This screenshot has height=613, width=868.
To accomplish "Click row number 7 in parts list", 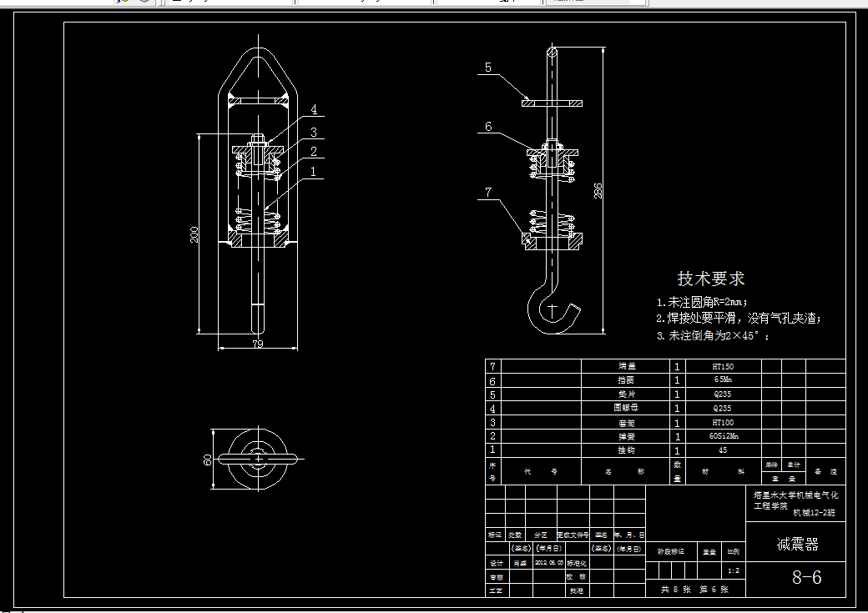I will pyautogui.click(x=492, y=366).
